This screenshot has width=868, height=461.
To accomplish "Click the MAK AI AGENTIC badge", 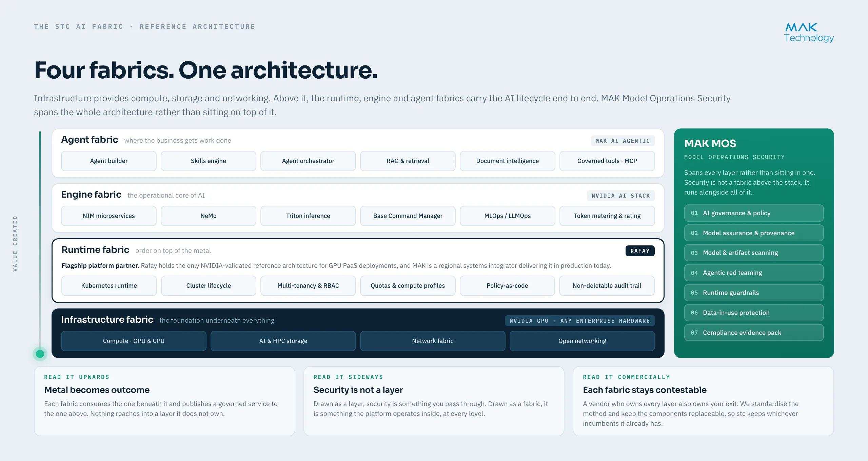I will tap(623, 141).
